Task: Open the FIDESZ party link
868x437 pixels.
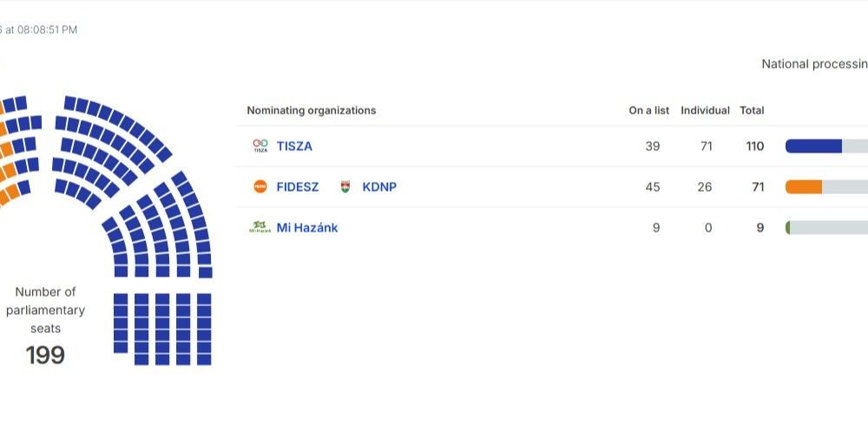Action: coord(298,187)
